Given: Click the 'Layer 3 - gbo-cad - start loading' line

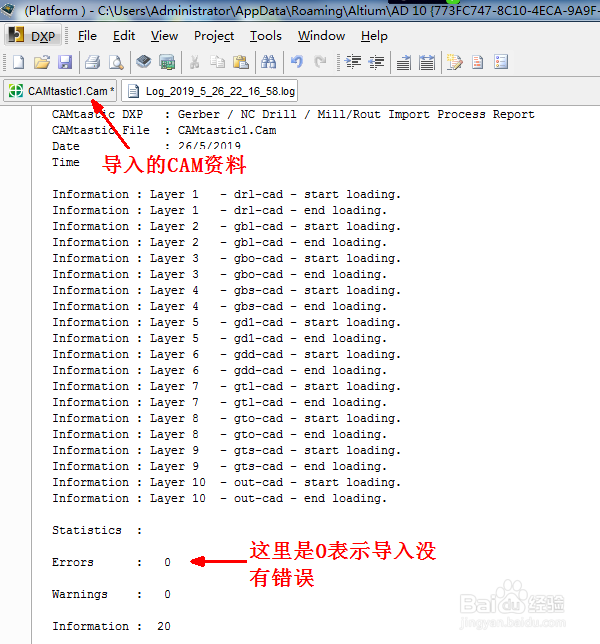Looking at the screenshot, I should (226, 258).
